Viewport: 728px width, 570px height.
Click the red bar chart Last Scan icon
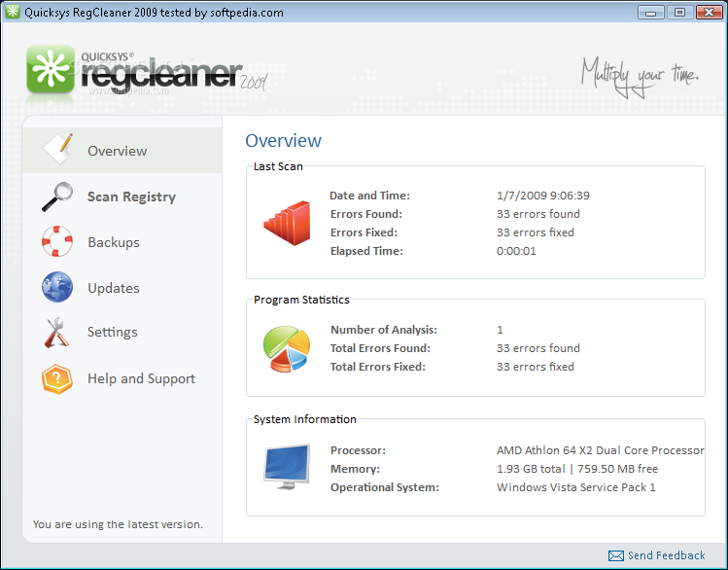coord(287,223)
